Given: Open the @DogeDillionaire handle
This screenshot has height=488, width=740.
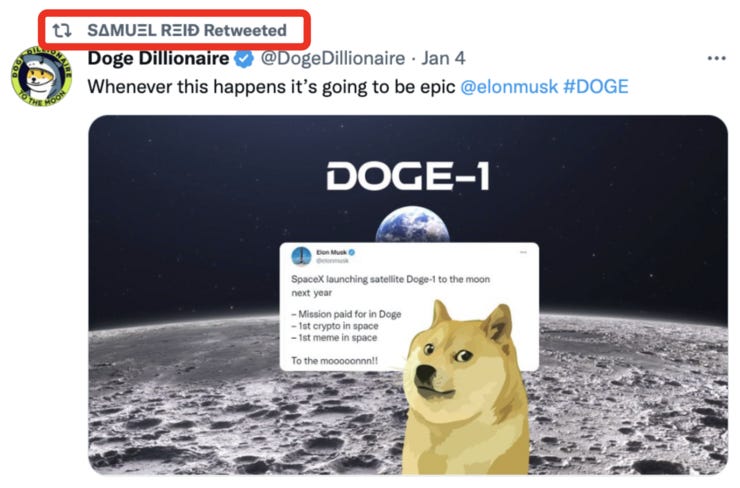Looking at the screenshot, I should pos(333,59).
